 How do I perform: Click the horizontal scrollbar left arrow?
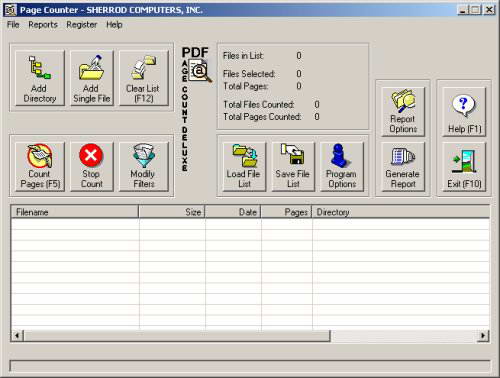(17, 336)
